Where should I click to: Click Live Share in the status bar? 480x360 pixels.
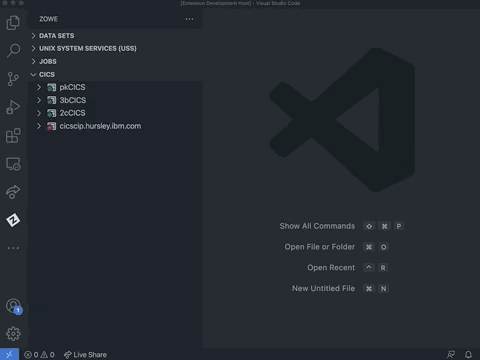[x=85, y=355]
